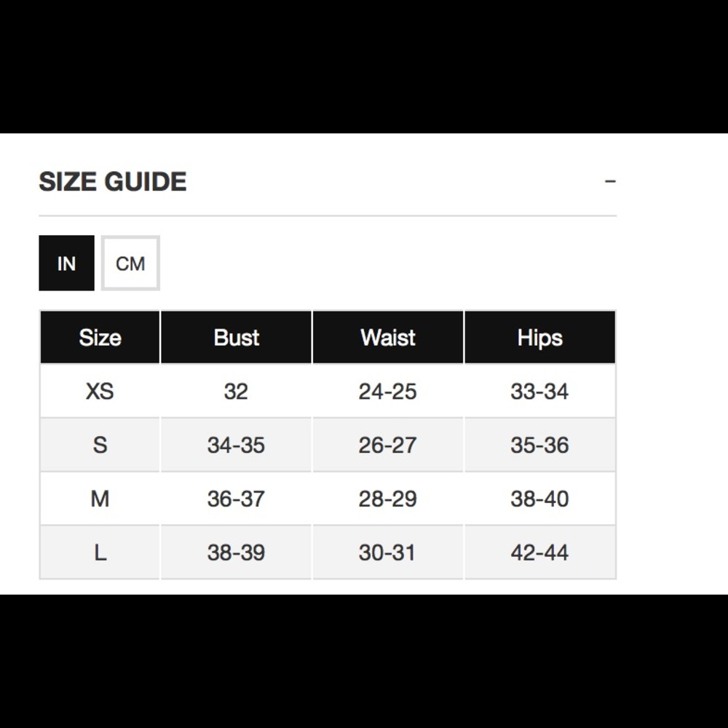Screen dimensions: 728x728
Task: Click the XS bust value 32
Action: click(237, 391)
